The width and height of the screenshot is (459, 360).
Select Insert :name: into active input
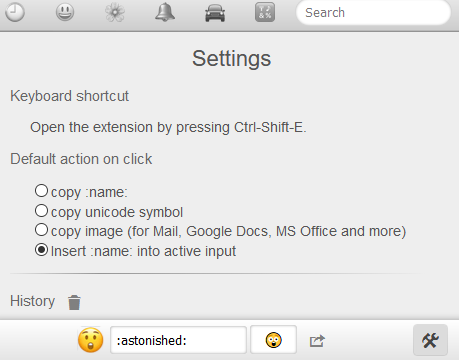[41, 250]
